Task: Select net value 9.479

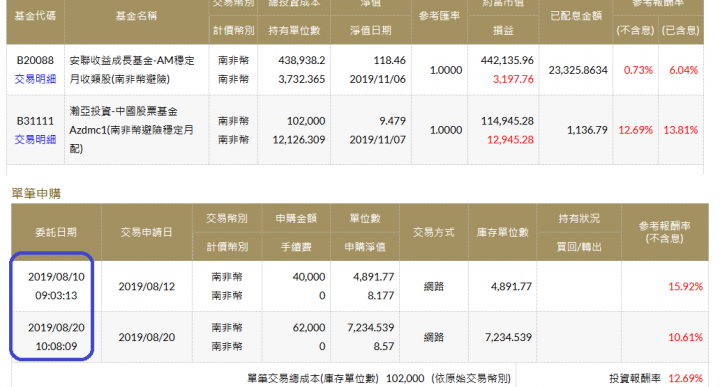Action: click(393, 121)
